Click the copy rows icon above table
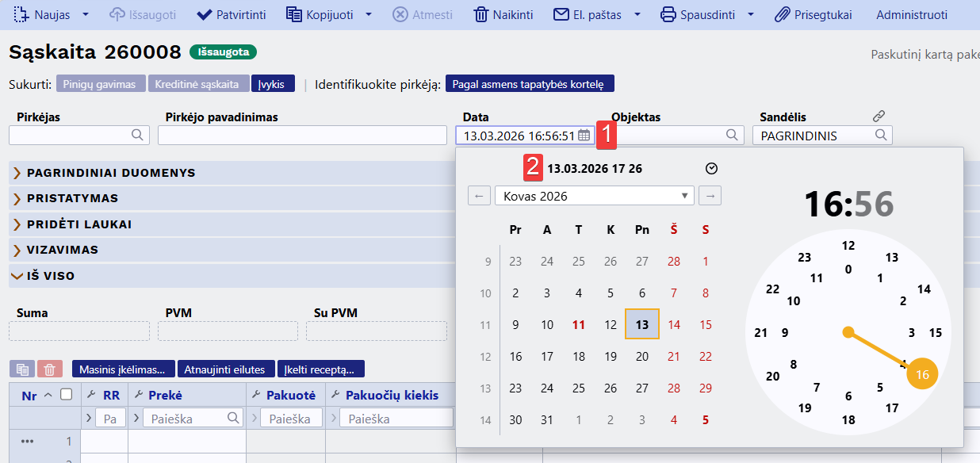This screenshot has height=463, width=980. 21,369
